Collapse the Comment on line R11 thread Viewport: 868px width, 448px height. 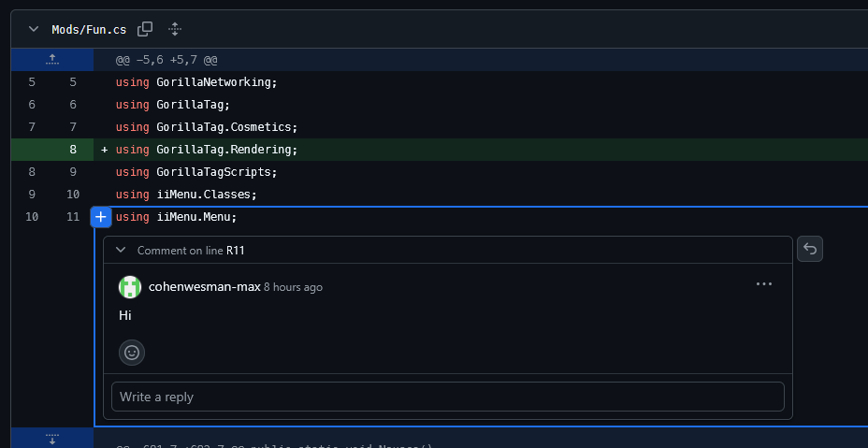pyautogui.click(x=121, y=251)
